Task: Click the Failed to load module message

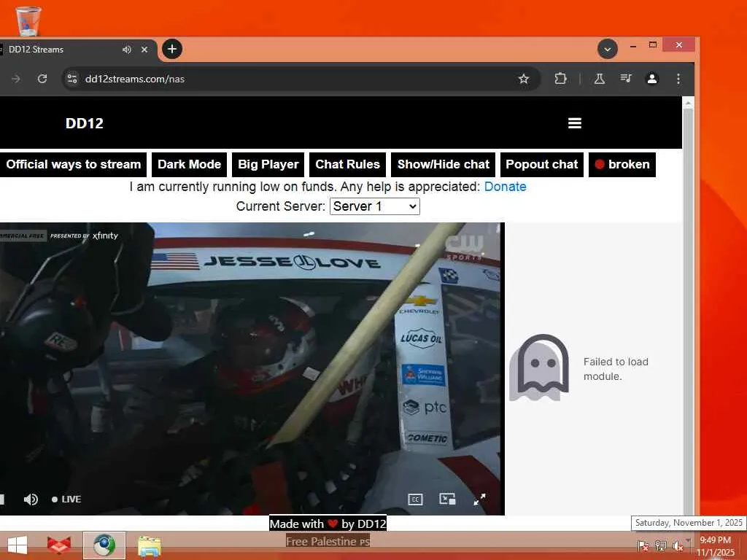Action: tap(616, 368)
